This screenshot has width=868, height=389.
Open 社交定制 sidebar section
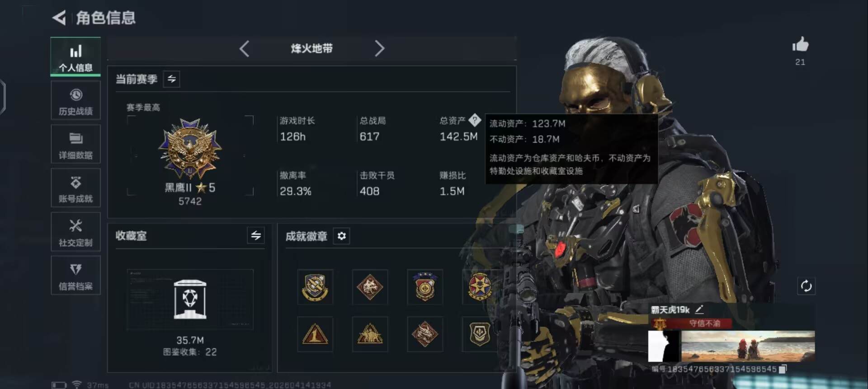pyautogui.click(x=75, y=232)
